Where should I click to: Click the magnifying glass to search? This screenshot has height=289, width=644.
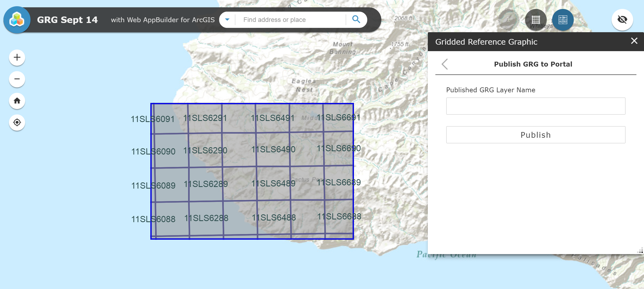pyautogui.click(x=356, y=19)
